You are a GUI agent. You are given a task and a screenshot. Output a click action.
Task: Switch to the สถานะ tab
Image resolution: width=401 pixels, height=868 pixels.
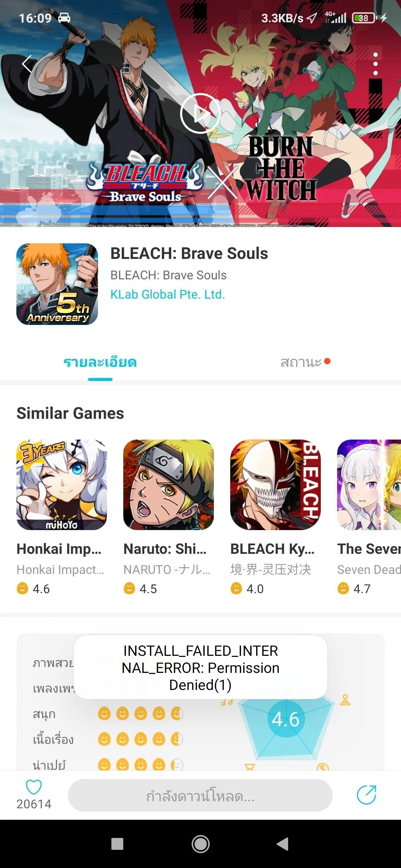301,362
